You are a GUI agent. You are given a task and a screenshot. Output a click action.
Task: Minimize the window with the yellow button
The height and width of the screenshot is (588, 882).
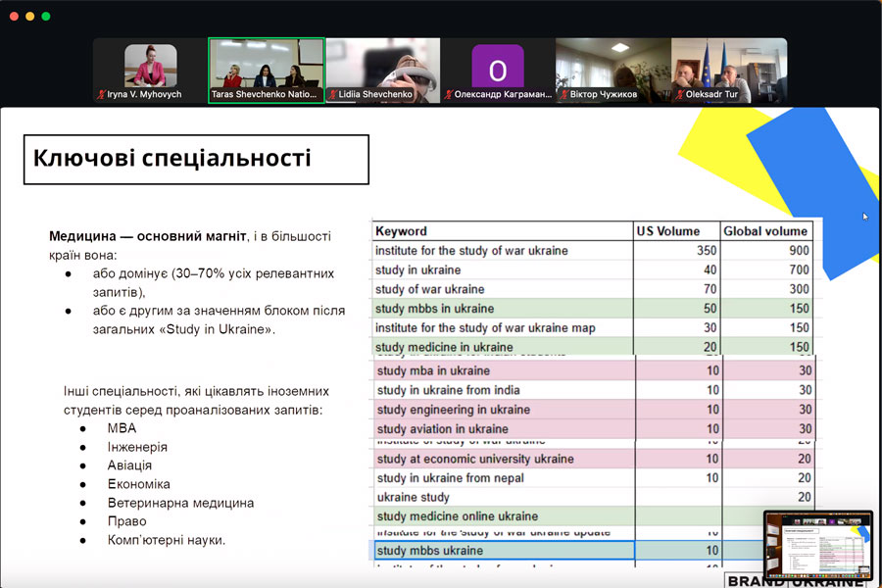pos(29,17)
